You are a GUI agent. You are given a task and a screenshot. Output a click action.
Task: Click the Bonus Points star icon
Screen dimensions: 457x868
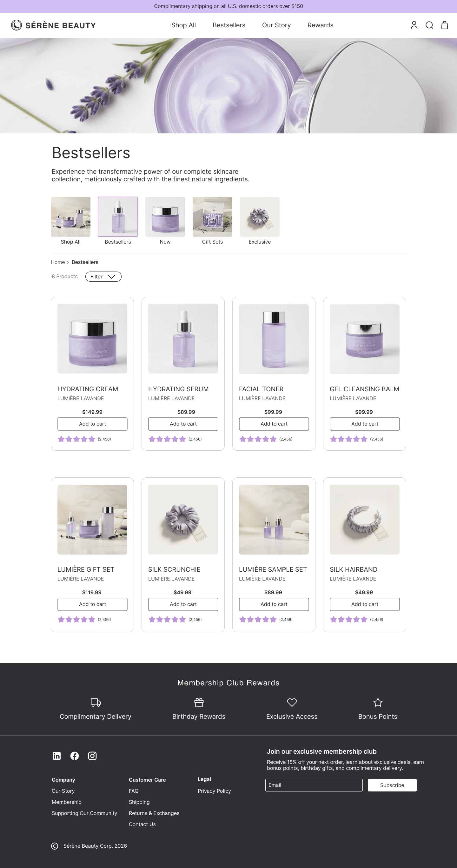[378, 703]
